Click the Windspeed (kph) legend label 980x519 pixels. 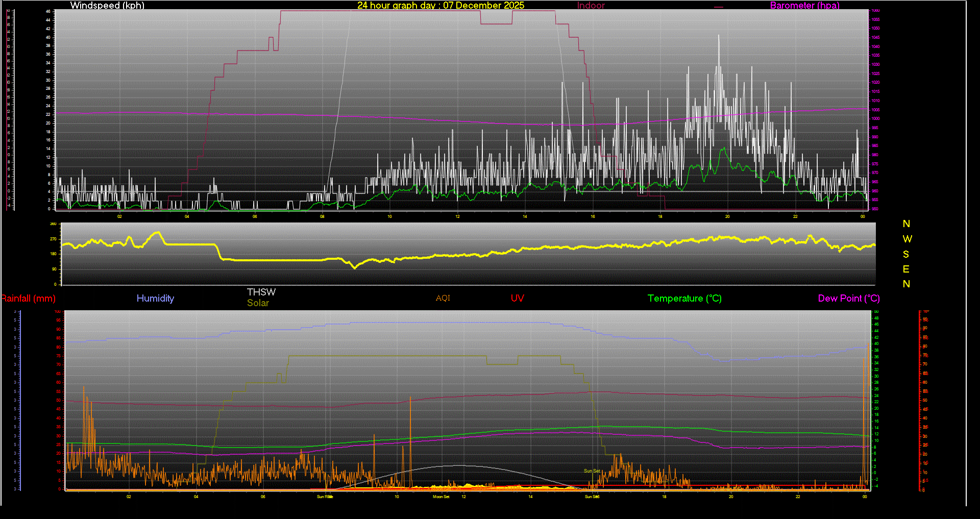[x=107, y=6]
